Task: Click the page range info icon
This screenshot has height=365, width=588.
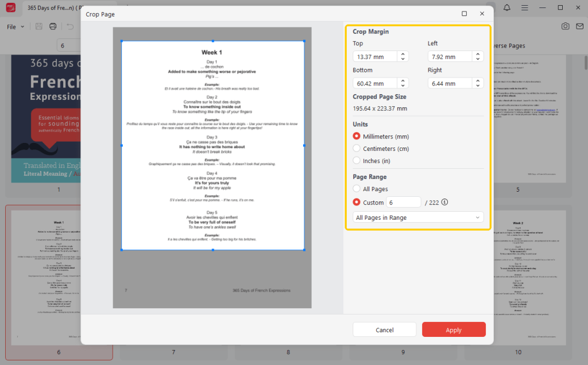Action: point(445,202)
